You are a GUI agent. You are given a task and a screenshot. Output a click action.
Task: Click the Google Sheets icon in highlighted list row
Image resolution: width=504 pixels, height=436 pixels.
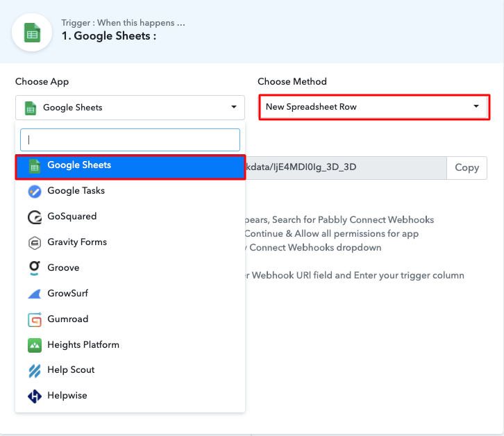click(35, 166)
